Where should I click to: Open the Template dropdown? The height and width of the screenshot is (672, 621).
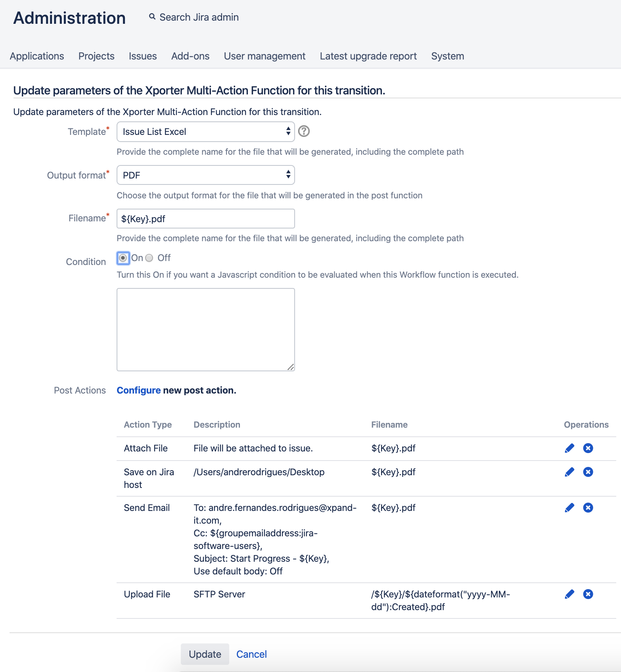(205, 132)
